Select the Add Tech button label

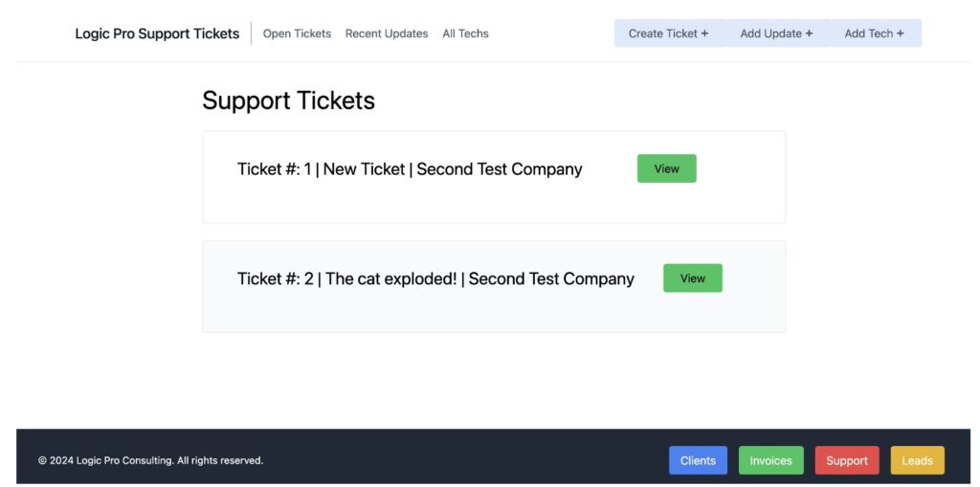point(869,33)
